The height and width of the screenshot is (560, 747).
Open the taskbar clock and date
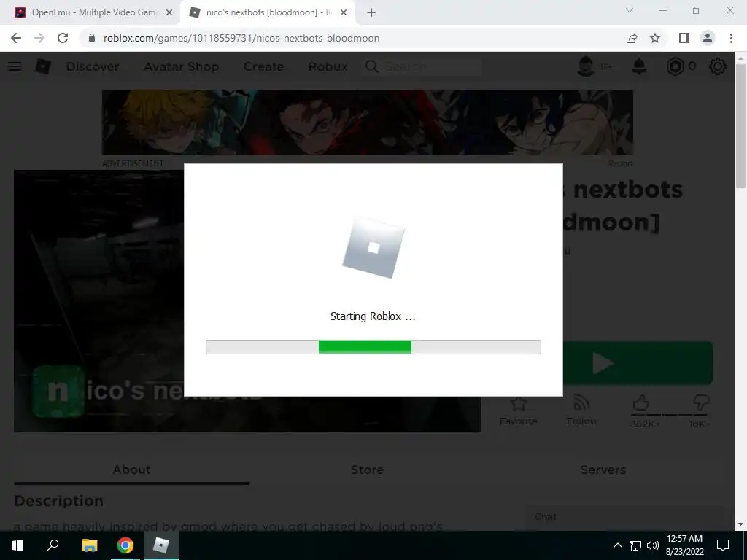coord(684,545)
